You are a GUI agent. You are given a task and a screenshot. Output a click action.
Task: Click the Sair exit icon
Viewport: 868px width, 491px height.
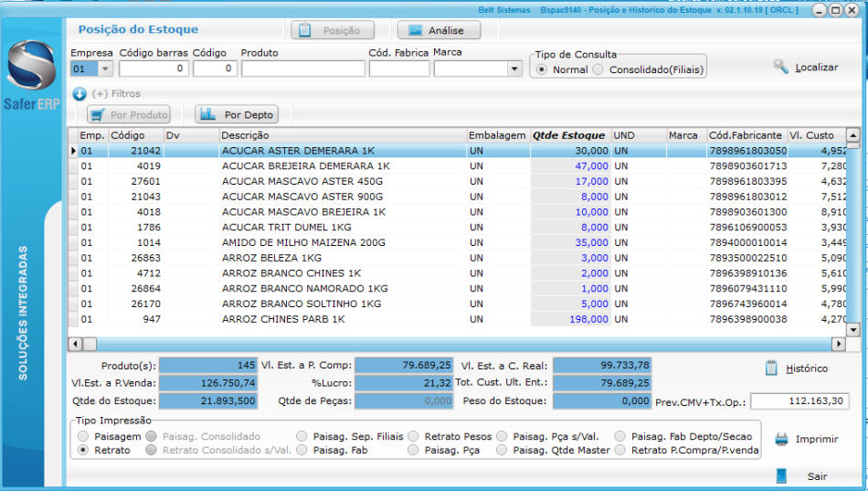click(x=781, y=475)
